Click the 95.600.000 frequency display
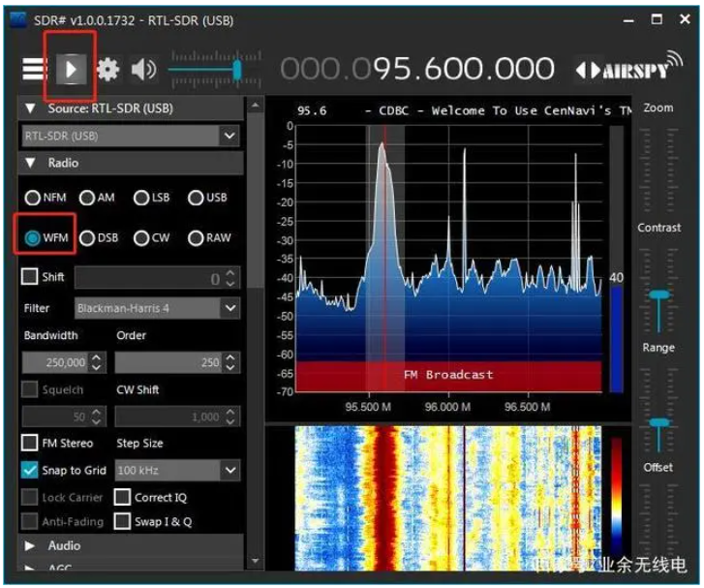Image resolution: width=704 pixels, height=588 pixels. pos(463,70)
